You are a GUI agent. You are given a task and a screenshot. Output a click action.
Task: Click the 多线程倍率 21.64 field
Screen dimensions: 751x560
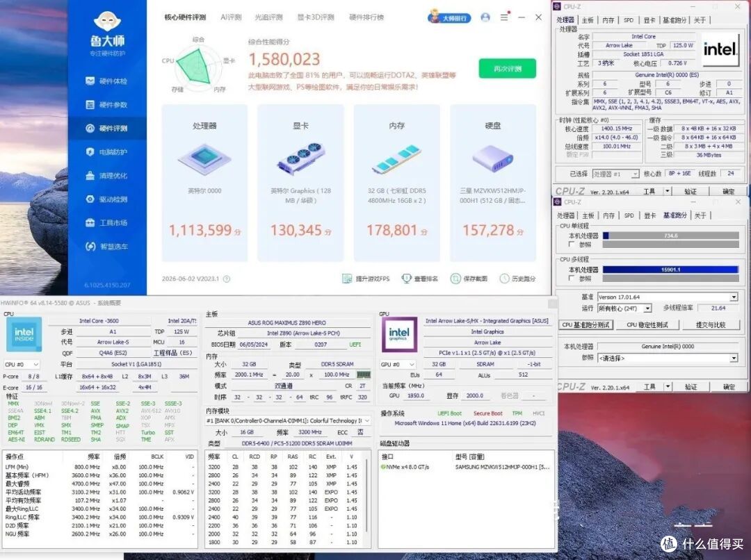[718, 308]
